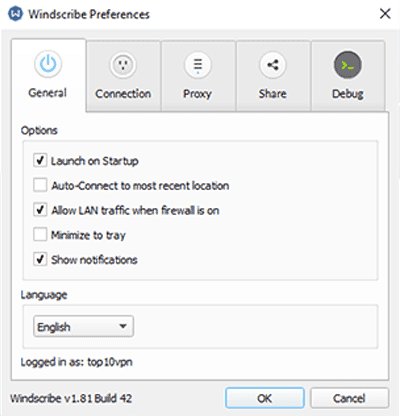
Task: Go to the Debug tab label
Action: point(348,94)
